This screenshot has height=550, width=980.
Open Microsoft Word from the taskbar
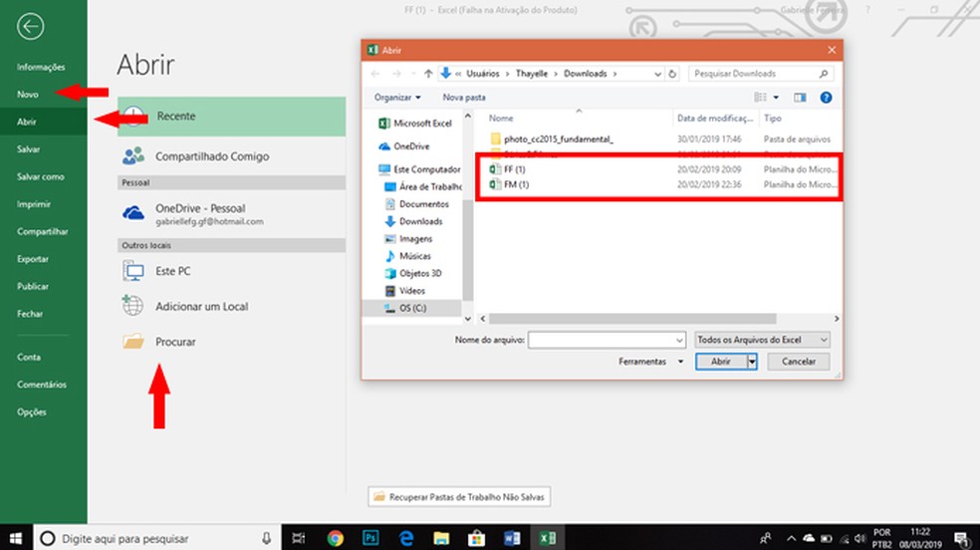pyautogui.click(x=512, y=538)
